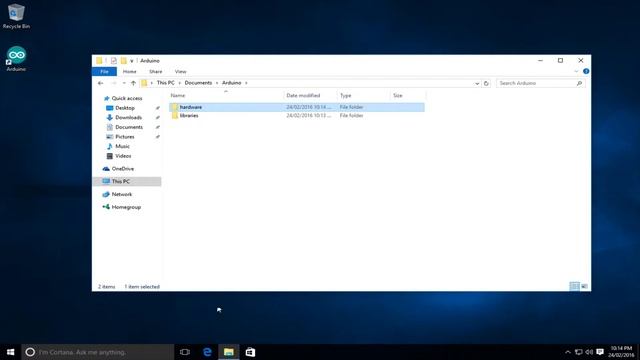Open the Explorer help icon
This screenshot has height=360, width=640.
[586, 71]
